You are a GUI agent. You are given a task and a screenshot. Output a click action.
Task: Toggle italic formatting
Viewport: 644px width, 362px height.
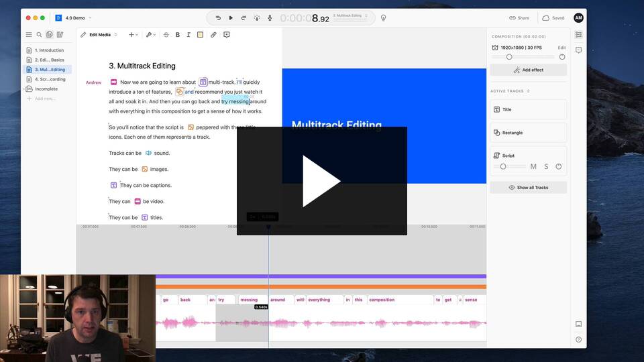[x=189, y=35]
